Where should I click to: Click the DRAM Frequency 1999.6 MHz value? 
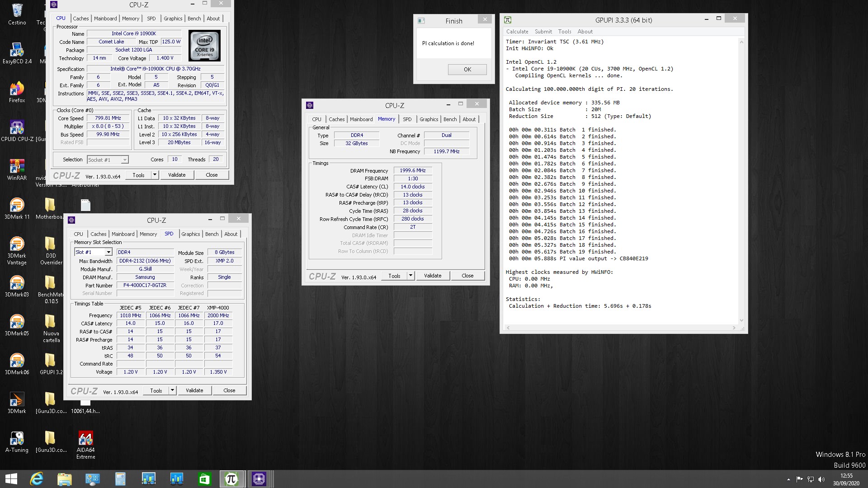pyautogui.click(x=413, y=170)
